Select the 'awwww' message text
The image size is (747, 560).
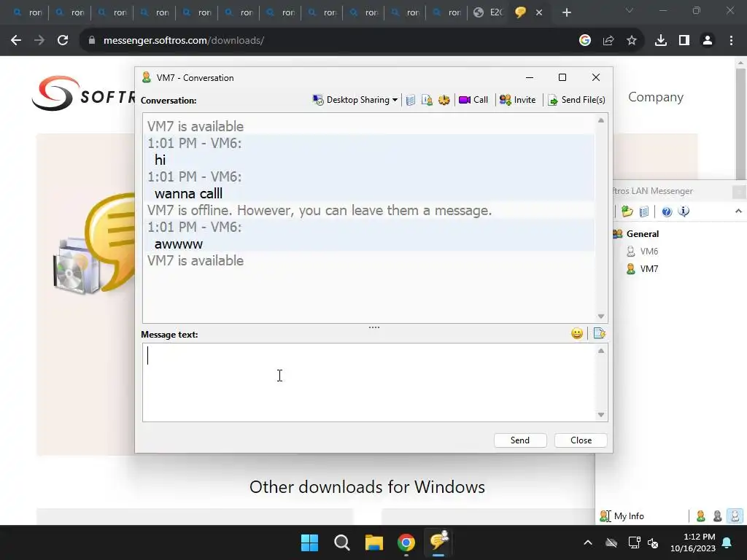pyautogui.click(x=179, y=244)
